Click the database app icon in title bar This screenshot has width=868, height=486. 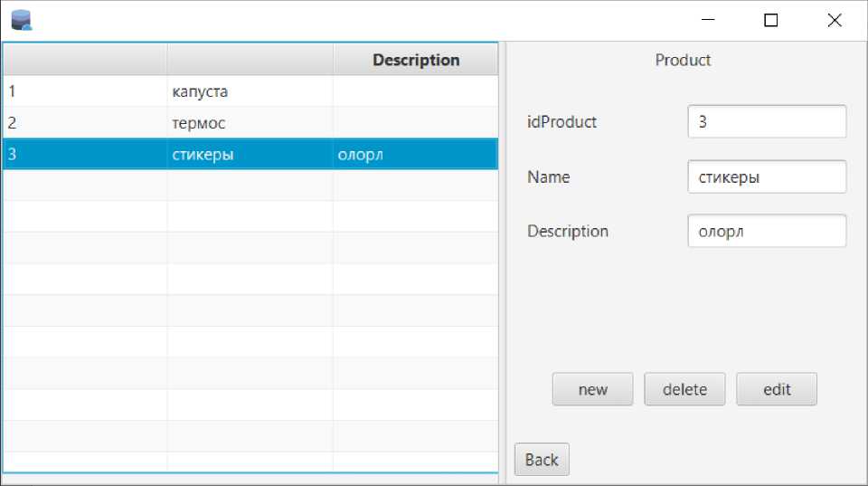pos(21,20)
